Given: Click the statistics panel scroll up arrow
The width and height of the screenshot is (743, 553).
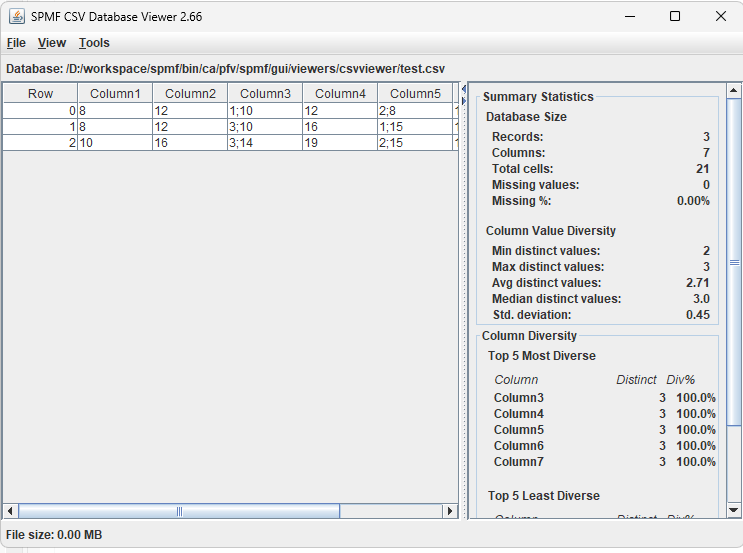Looking at the screenshot, I should pos(733,90).
